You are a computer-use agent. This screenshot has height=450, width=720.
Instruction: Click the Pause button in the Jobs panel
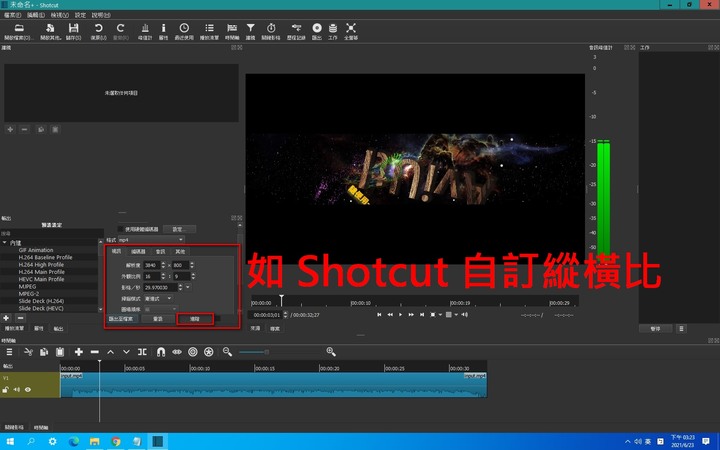[656, 328]
